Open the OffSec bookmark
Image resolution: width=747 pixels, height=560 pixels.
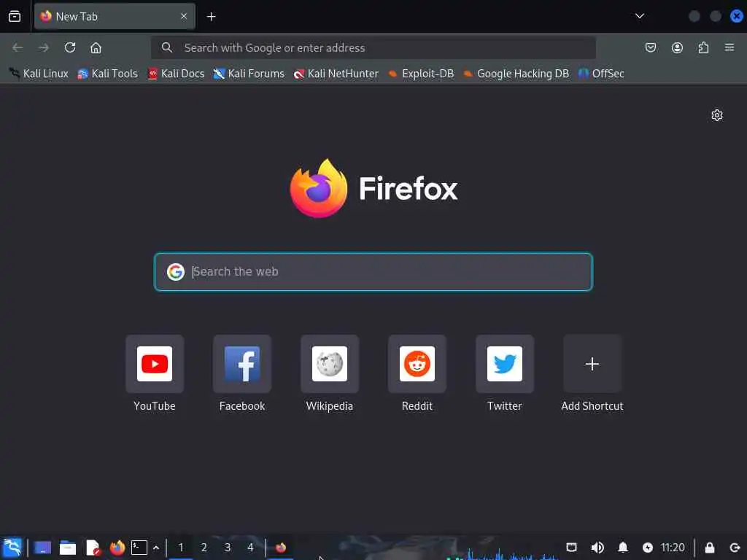601,74
